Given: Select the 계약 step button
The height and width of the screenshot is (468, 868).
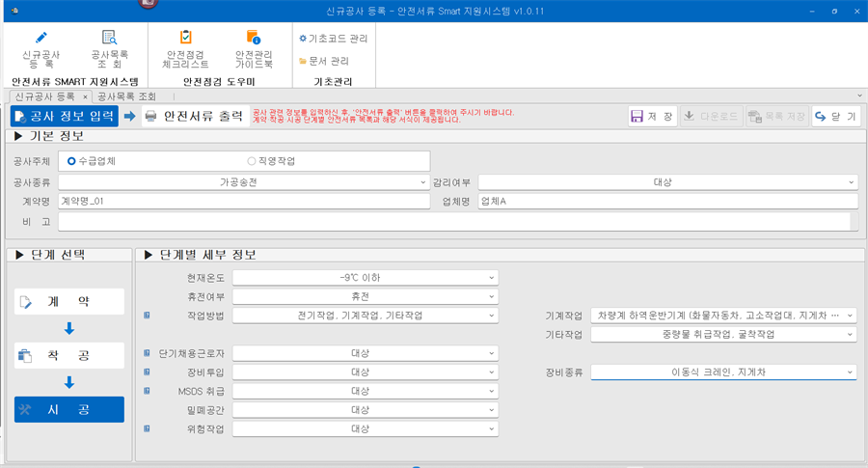Looking at the screenshot, I should tap(69, 302).
